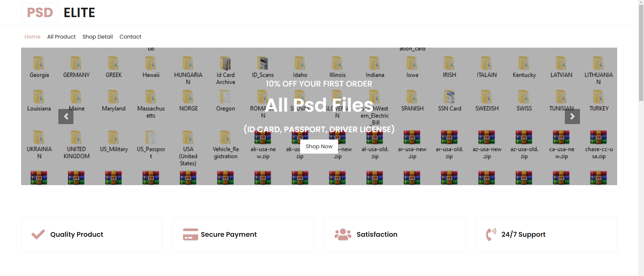Click the Shop Now button

coord(319,146)
